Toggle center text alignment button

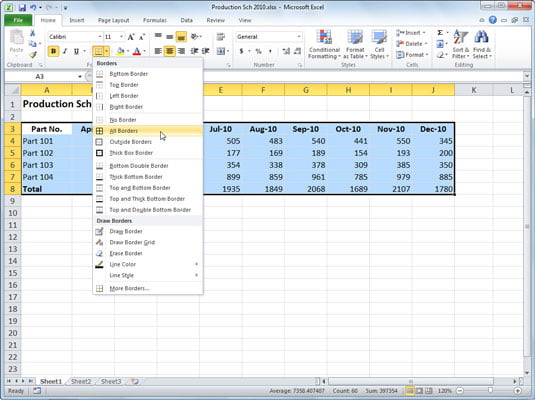[x=169, y=51]
